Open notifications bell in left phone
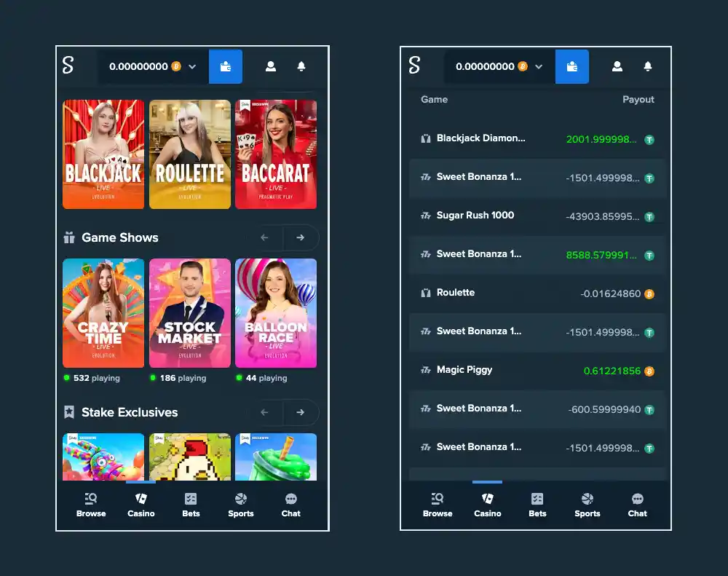Screen dimensions: 728x576 coord(301,66)
